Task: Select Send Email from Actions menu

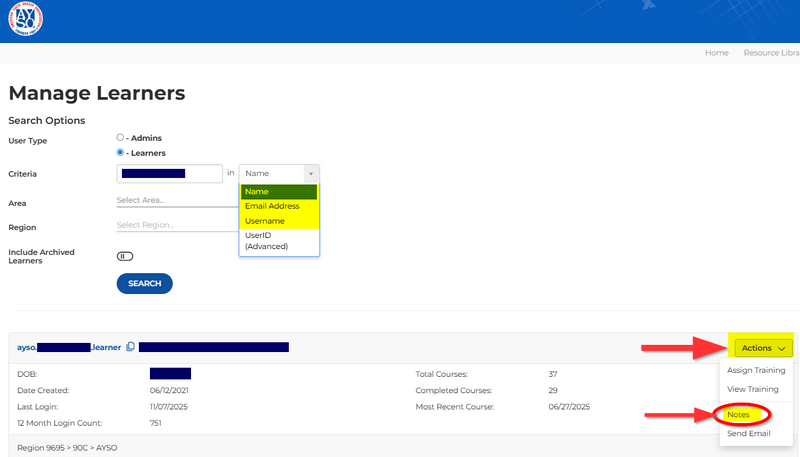Action: (x=748, y=435)
